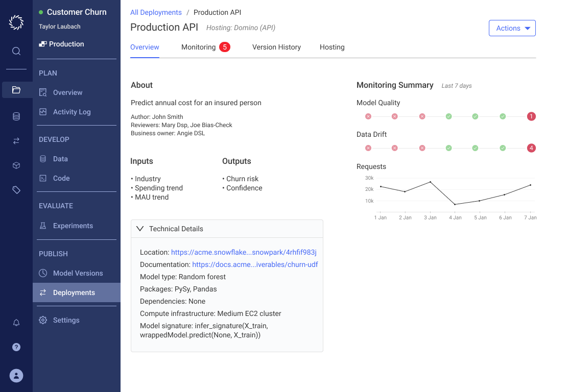Click the tag icon in left rail

point(16,190)
